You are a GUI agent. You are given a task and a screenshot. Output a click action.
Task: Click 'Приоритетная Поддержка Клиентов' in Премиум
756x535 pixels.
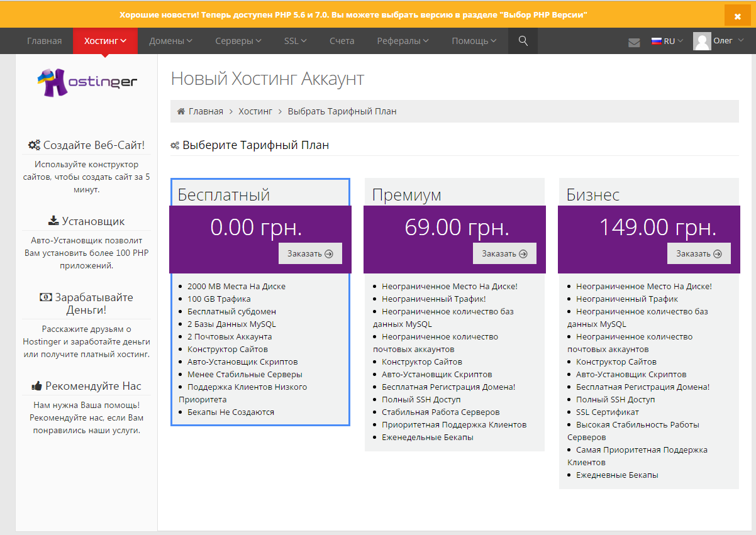coord(454,424)
